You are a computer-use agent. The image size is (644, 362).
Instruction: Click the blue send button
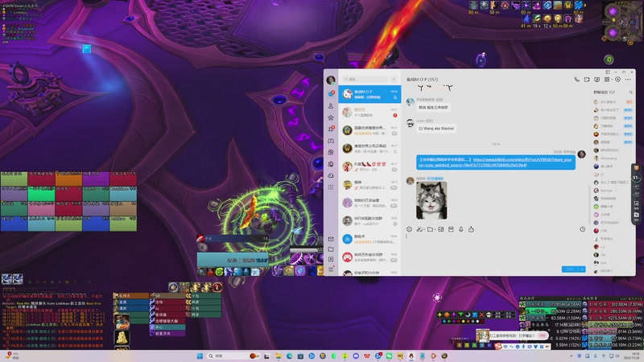coord(570,269)
